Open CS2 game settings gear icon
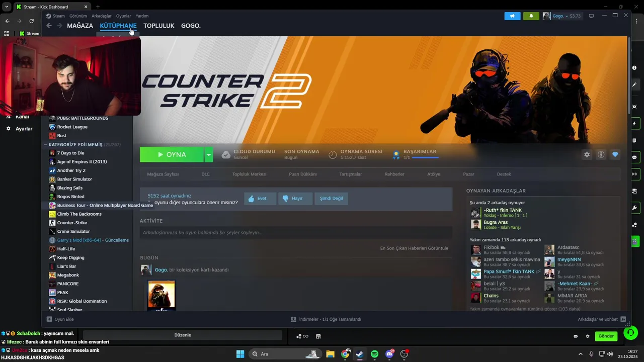Screen dimensions: 644x362 (587, 155)
